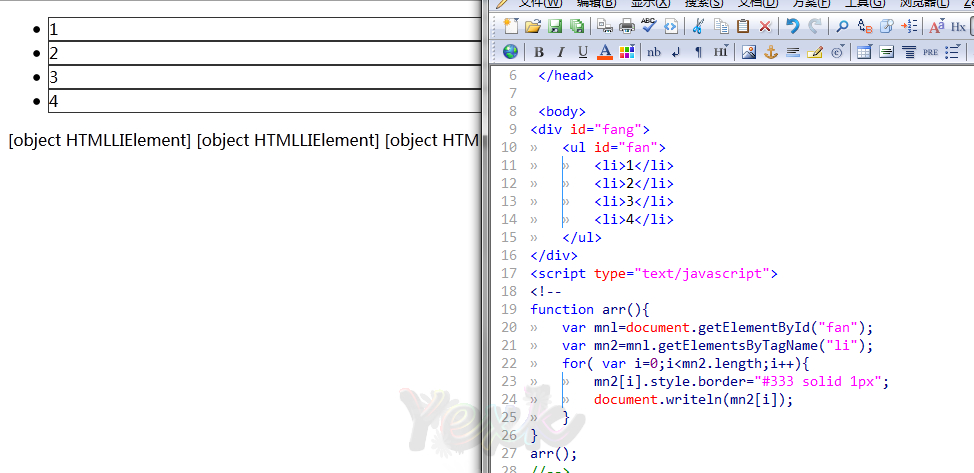
Task: Save the current file
Action: point(555,25)
